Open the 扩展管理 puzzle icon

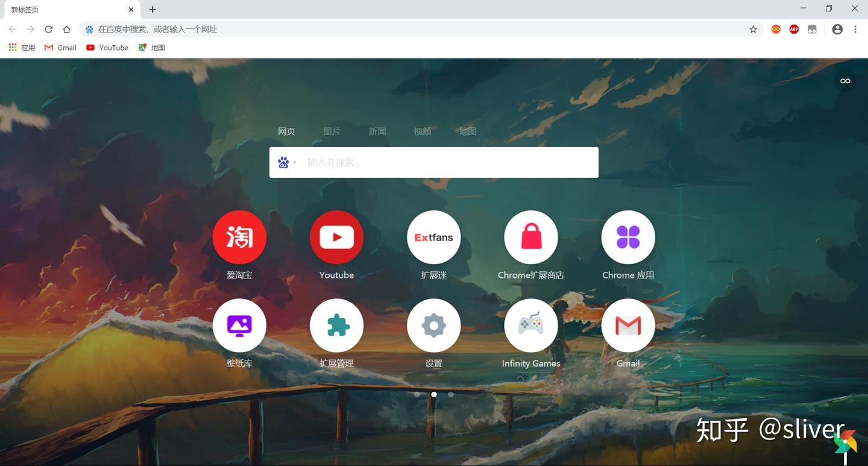[336, 326]
